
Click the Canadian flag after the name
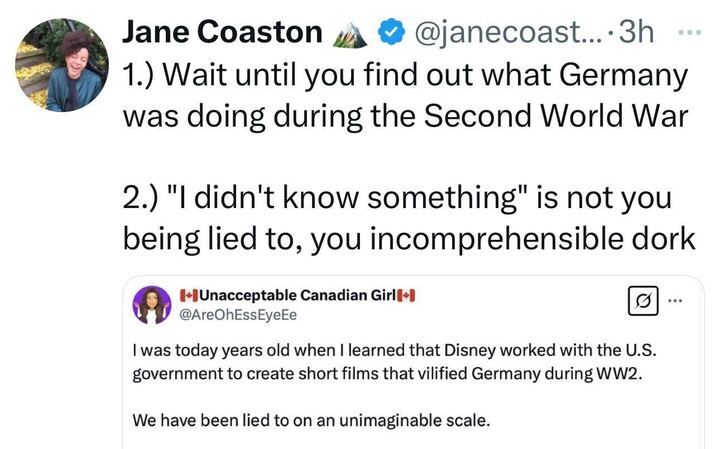tap(406, 295)
